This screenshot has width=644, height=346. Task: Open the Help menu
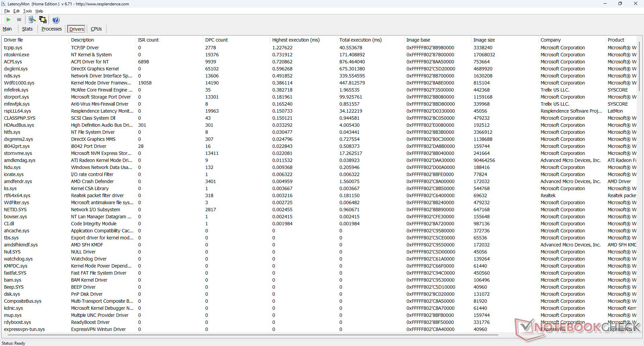click(39, 11)
